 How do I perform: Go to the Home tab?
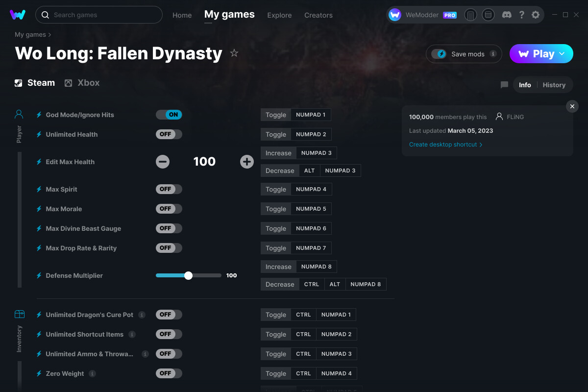182,15
